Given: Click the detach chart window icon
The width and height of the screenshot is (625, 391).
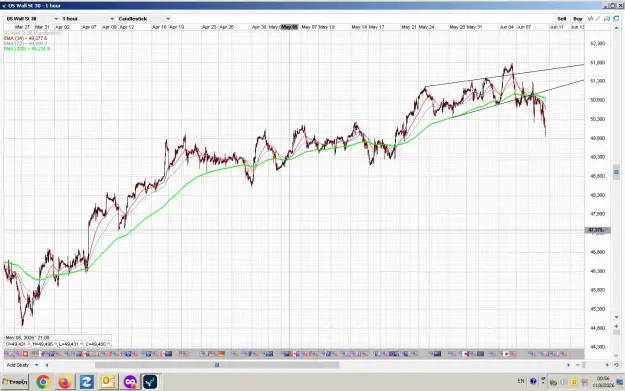Looking at the screenshot, I should click(x=616, y=19).
